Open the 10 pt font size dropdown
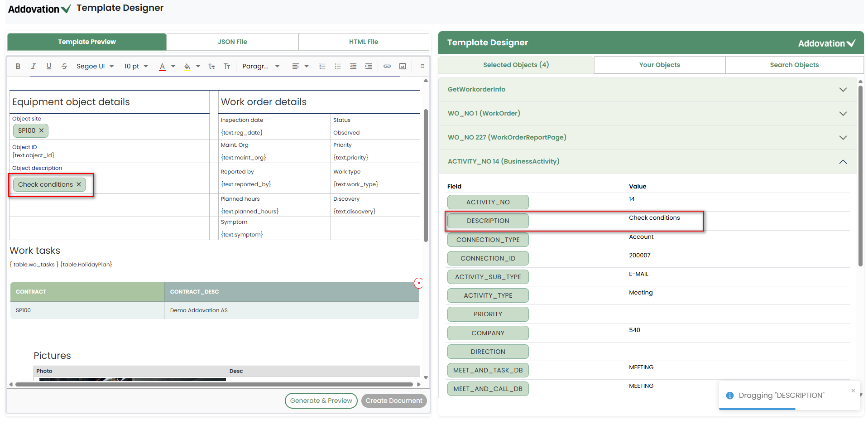Viewport: 868px width, 425px height. (x=136, y=66)
